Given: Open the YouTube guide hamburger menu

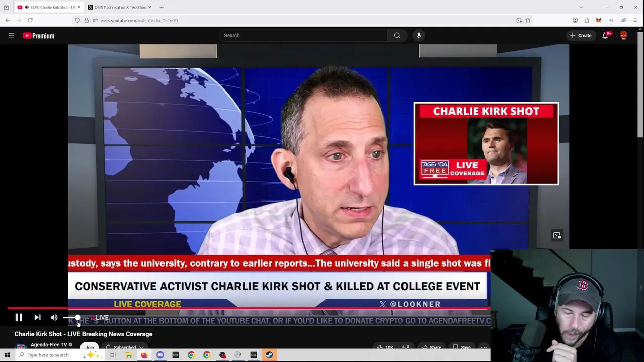Looking at the screenshot, I should tap(11, 35).
